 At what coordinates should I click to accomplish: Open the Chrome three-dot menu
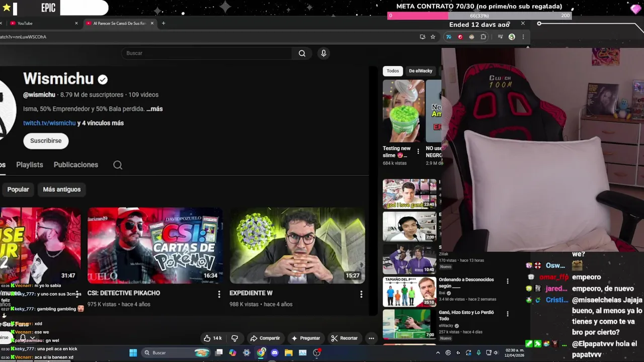pyautogui.click(x=523, y=37)
